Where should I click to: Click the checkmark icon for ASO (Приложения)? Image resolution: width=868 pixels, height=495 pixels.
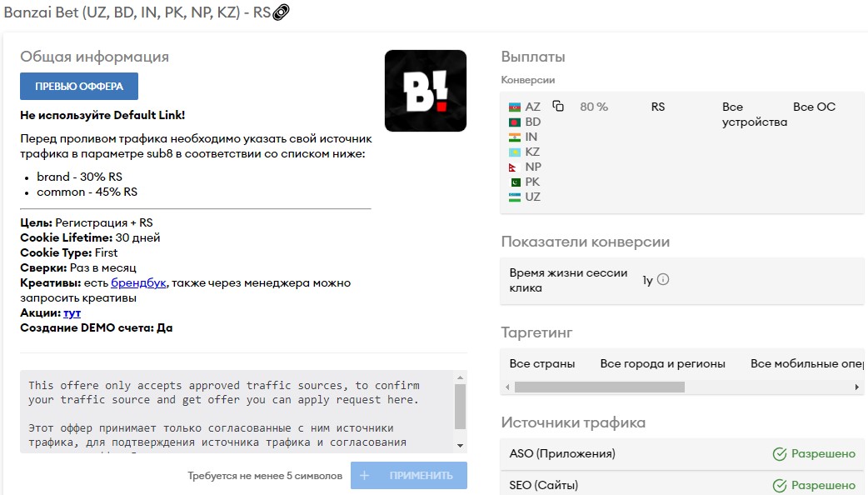780,454
